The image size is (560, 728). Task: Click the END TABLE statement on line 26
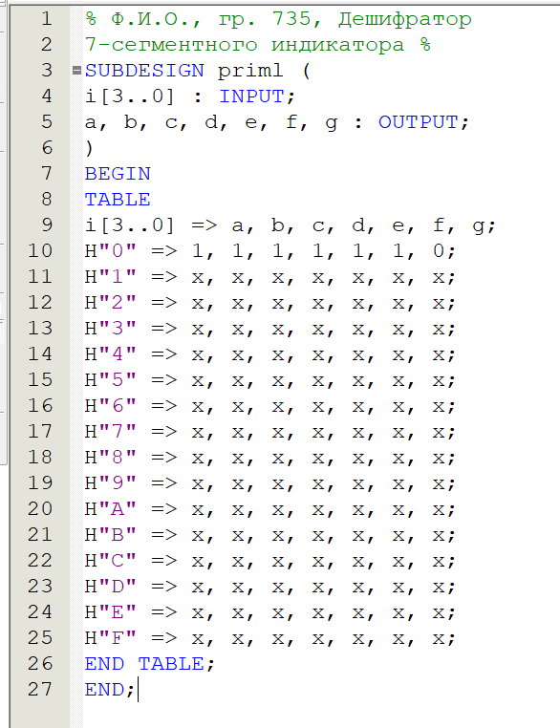point(149,664)
